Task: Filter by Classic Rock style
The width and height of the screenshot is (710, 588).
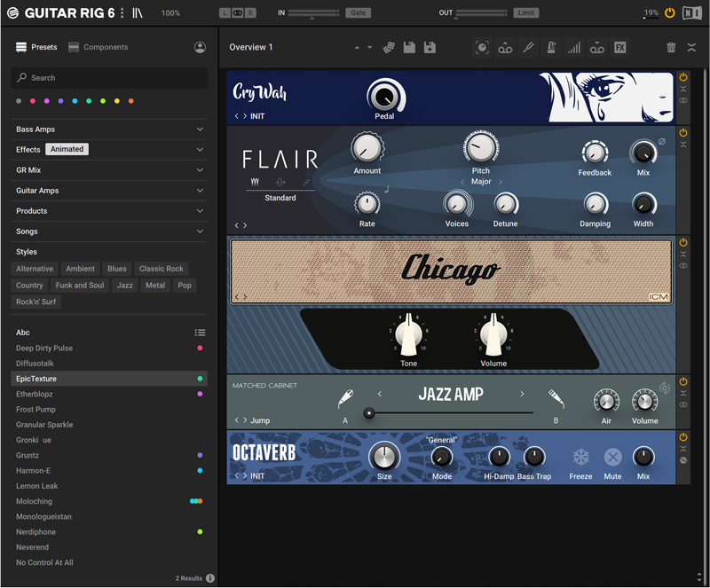Action: point(162,269)
